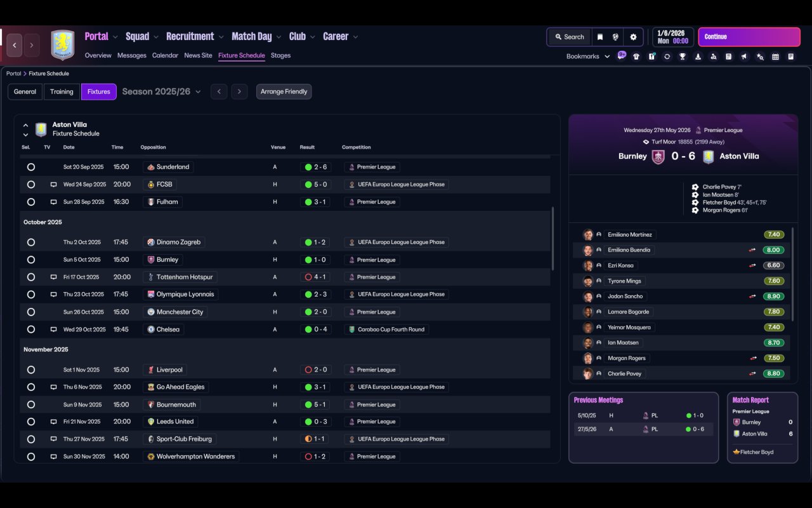Open the Bookmarks dropdown
The width and height of the screenshot is (812, 508).
pyautogui.click(x=588, y=57)
